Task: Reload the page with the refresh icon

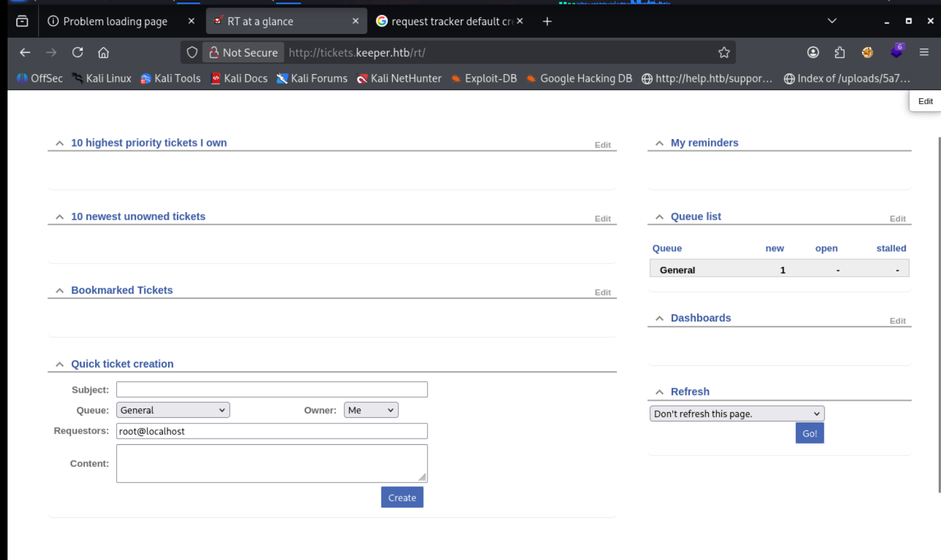Action: click(77, 53)
